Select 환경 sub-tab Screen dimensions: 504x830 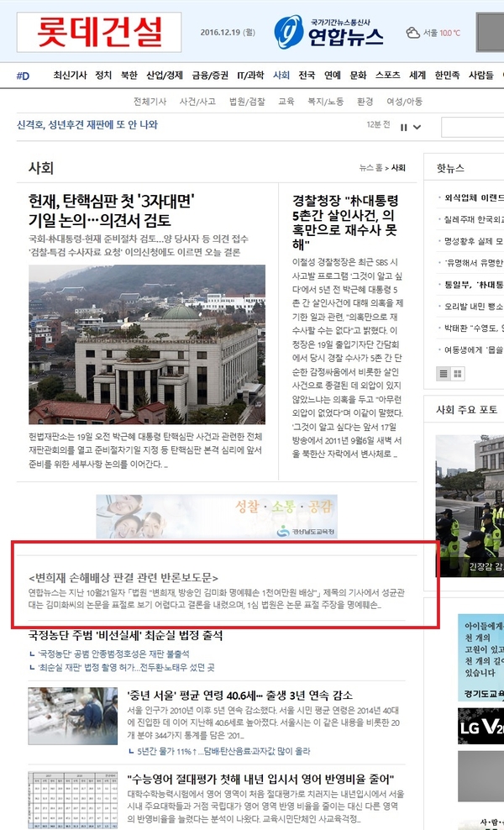point(365,102)
